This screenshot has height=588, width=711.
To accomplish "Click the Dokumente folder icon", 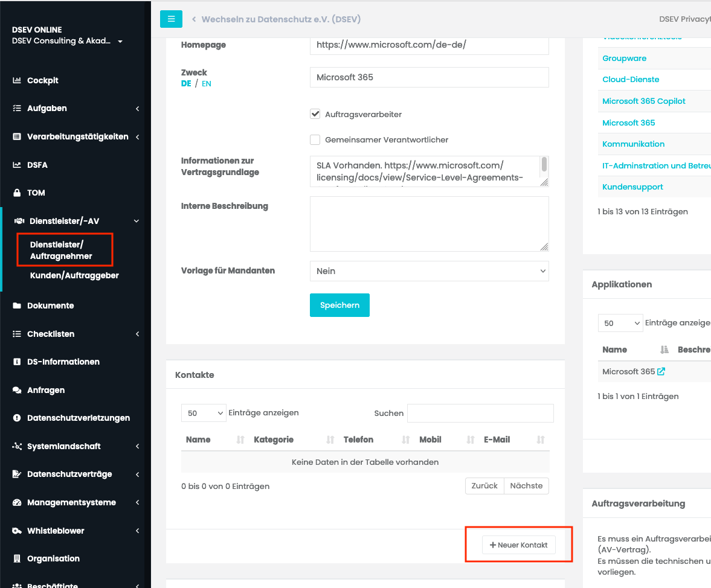I will click(x=17, y=305).
